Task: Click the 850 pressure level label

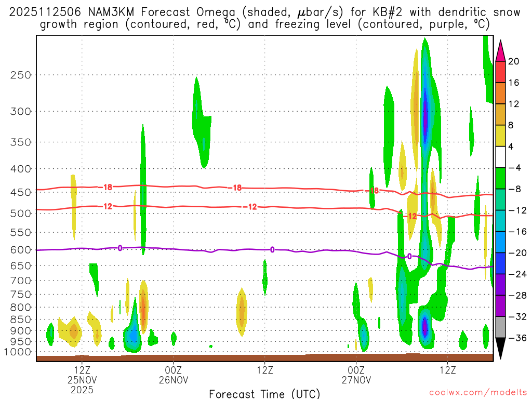Action: click(21, 320)
